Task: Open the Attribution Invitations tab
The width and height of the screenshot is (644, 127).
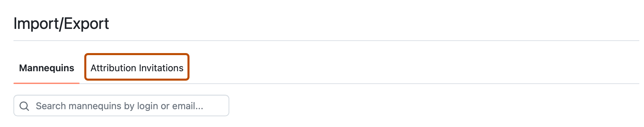Action: (137, 68)
